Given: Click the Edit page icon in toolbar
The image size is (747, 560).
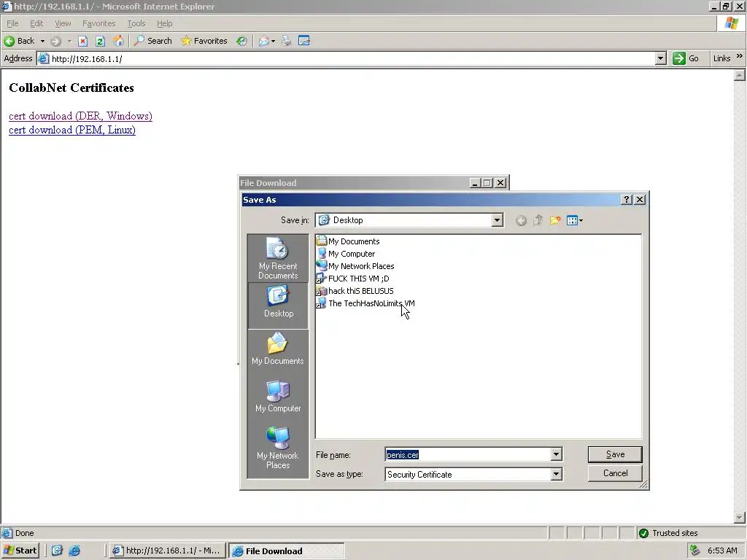Looking at the screenshot, I should [304, 41].
